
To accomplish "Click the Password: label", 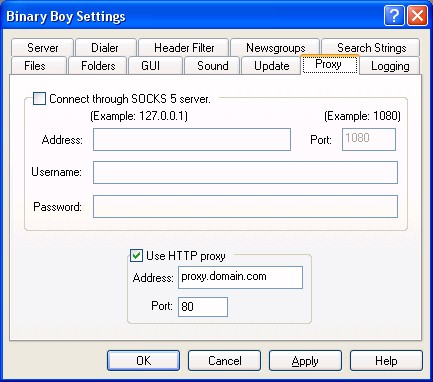I will (57, 207).
